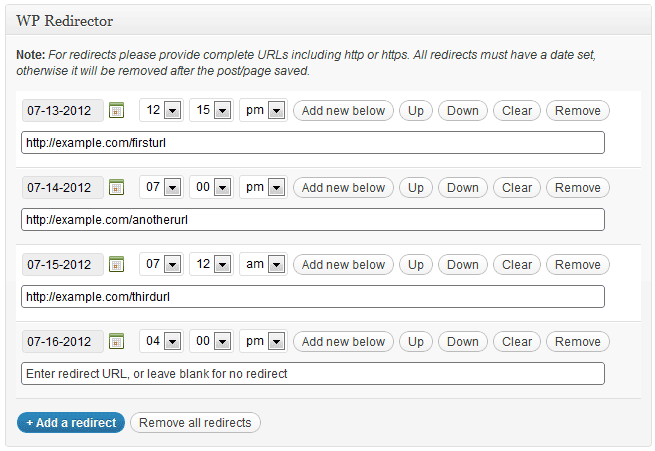Image resolution: width=655 pixels, height=451 pixels.
Task: Open calendar picker for 07-14-2012 date
Action: point(117,187)
